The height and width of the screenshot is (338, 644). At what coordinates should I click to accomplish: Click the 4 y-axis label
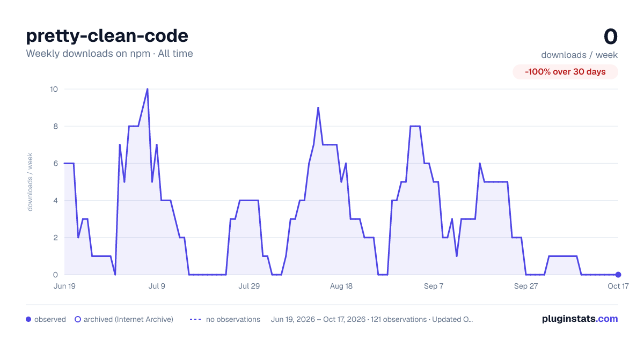tap(55, 201)
